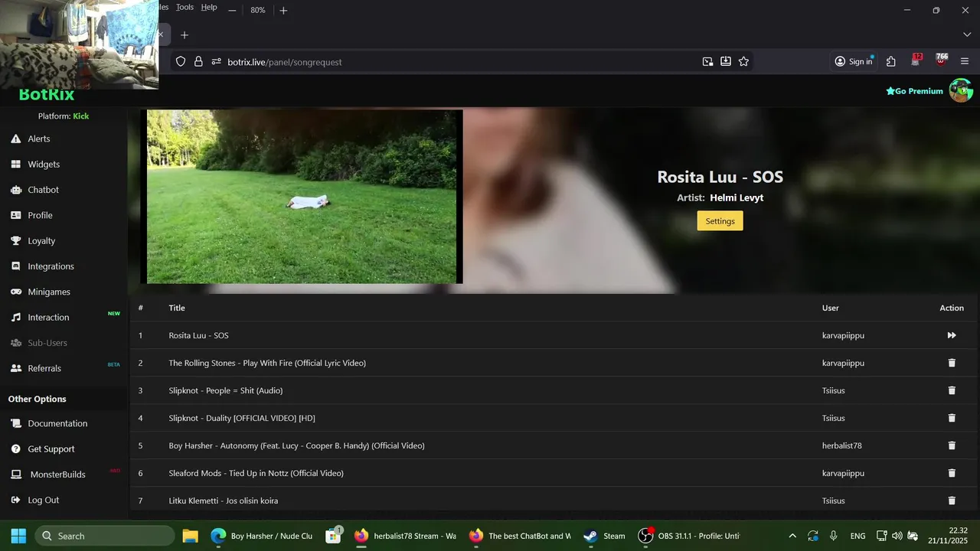Click the Get Support question icon
Screen dimensions: 980x551
pyautogui.click(x=15, y=449)
